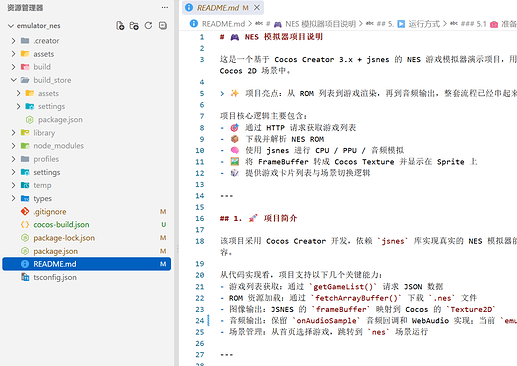The height and width of the screenshot is (366, 517).
Task: Open the .gitignore file
Action: (50, 211)
